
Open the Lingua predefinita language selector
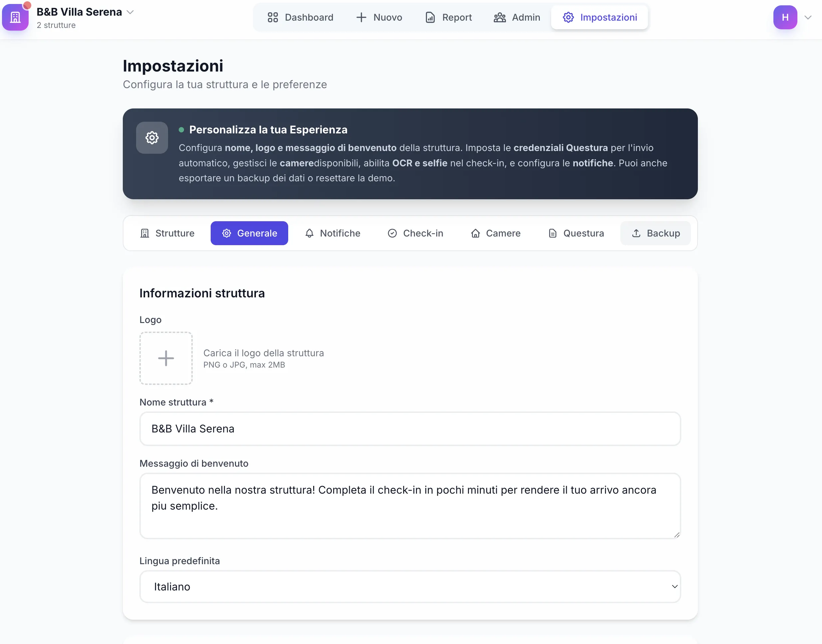click(410, 586)
